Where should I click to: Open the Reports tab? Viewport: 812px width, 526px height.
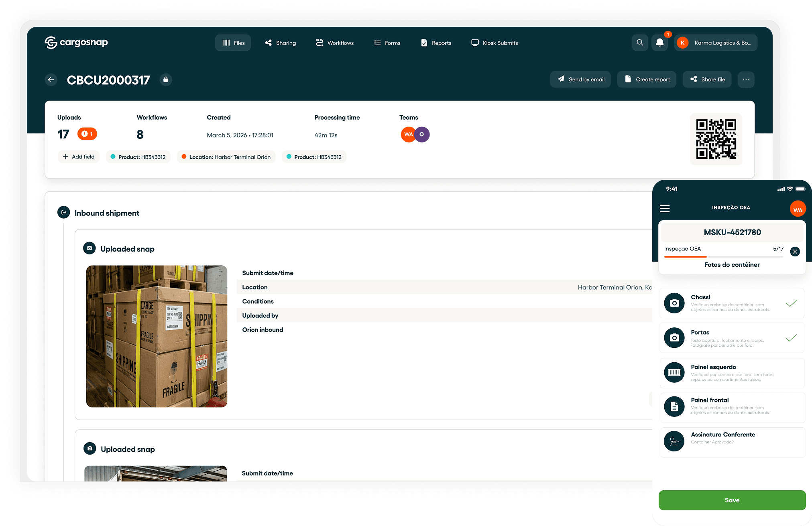click(436, 43)
